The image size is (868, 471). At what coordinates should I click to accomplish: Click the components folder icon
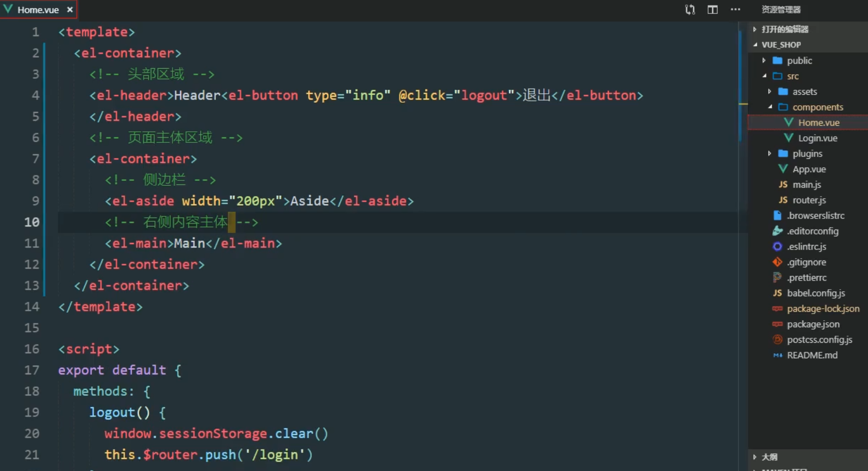click(x=783, y=107)
